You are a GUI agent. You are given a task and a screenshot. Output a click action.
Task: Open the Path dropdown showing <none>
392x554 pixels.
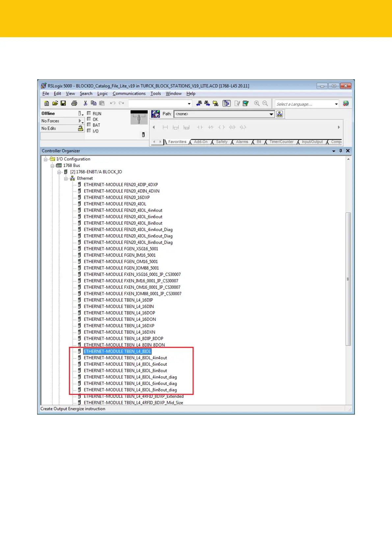coord(271,114)
